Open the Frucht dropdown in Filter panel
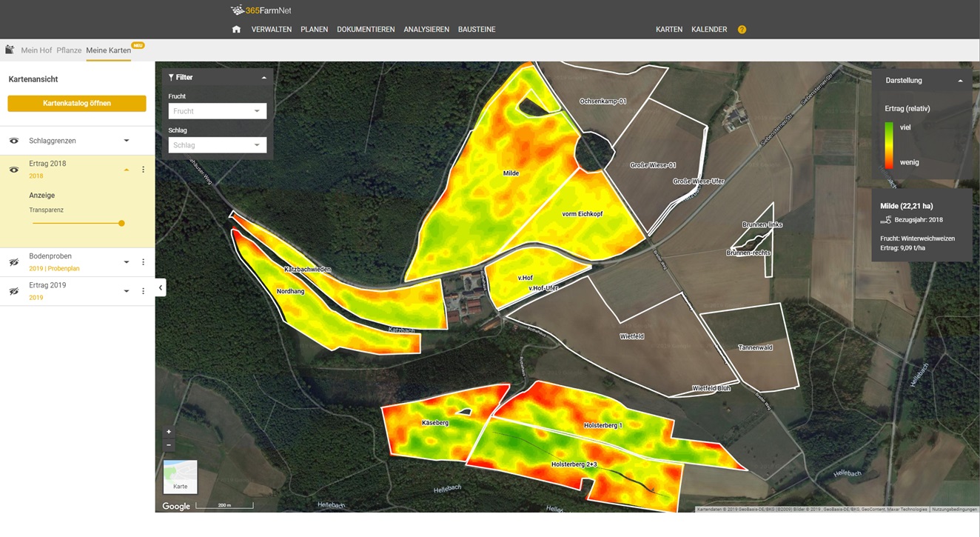 click(217, 110)
